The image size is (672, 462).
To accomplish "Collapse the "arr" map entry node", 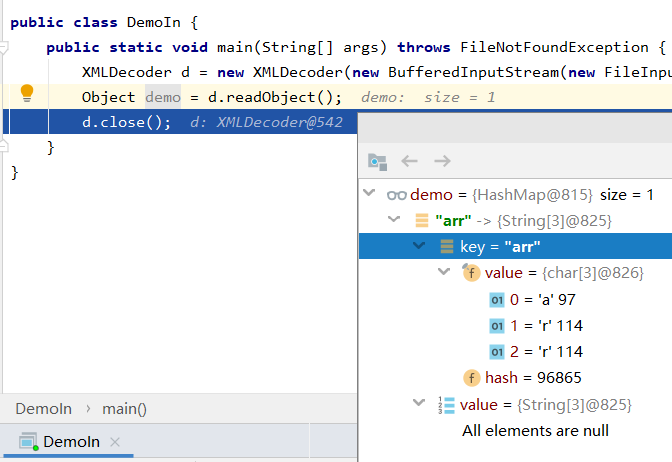I will [x=396, y=220].
